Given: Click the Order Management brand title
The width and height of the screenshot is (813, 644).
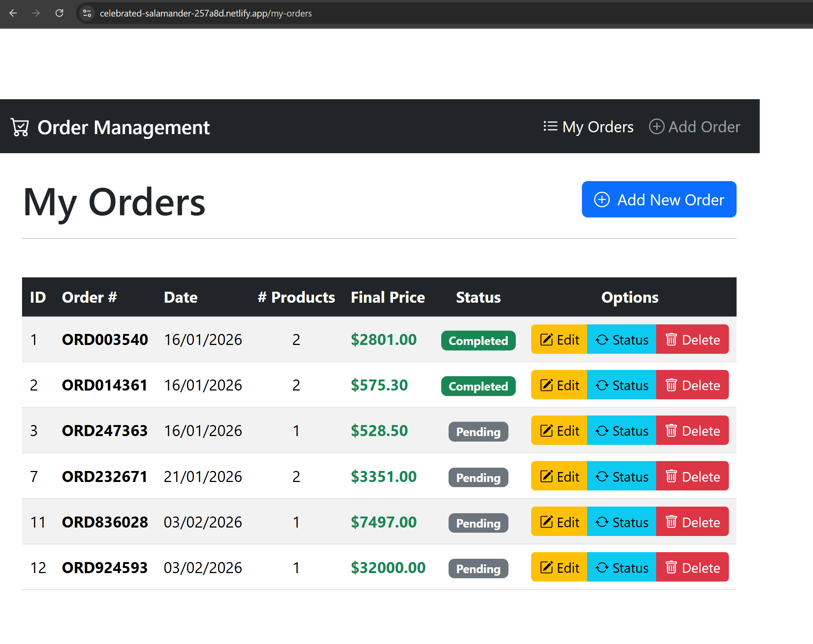Looking at the screenshot, I should click(x=123, y=127).
